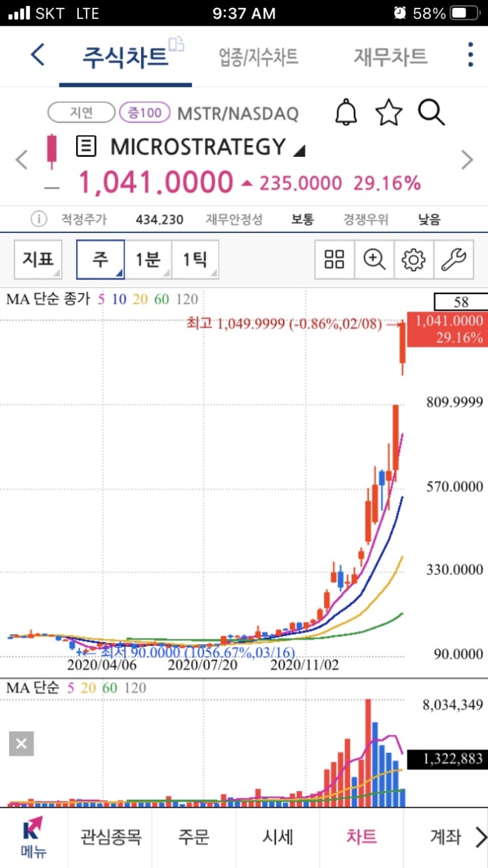Open stock search magnifier icon
Viewport: 488px width, 868px height.
click(x=432, y=113)
